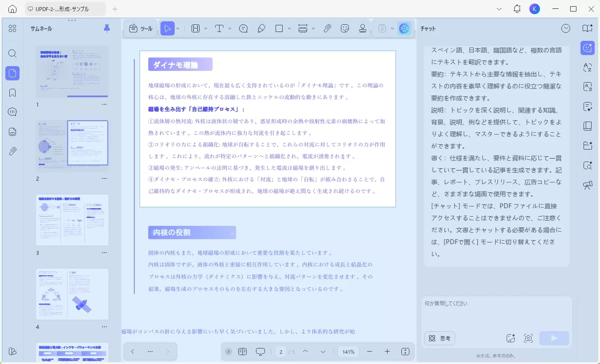
Task: Attach a file with the paperclip tool
Action: click(x=328, y=28)
